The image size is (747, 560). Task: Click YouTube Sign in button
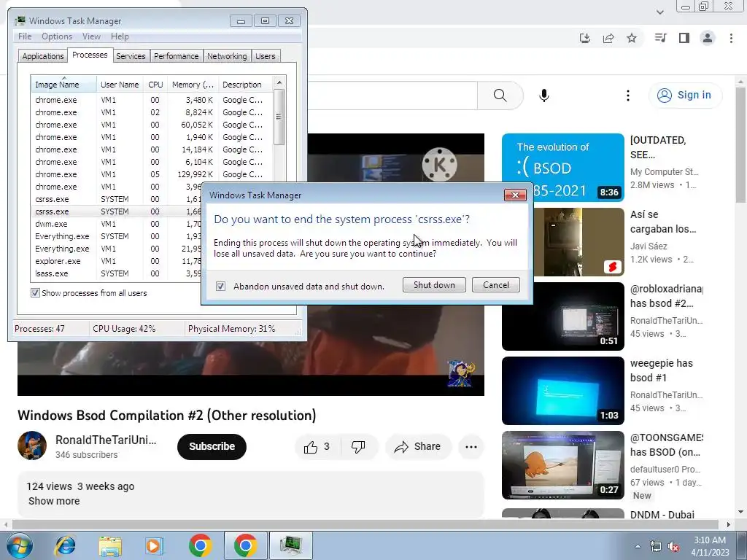686,96
